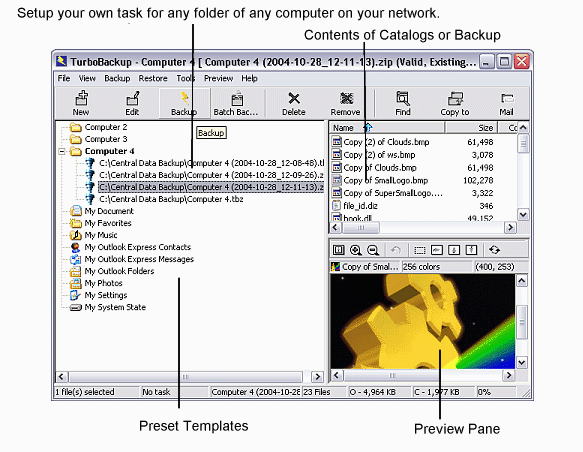Open the Preview menu

coord(218,78)
